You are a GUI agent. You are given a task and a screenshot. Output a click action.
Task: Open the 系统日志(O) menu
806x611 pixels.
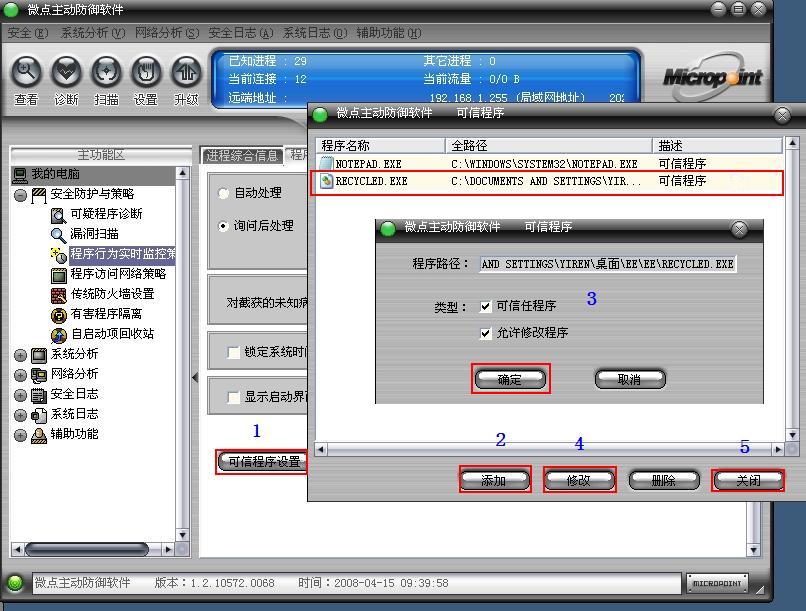click(x=315, y=33)
